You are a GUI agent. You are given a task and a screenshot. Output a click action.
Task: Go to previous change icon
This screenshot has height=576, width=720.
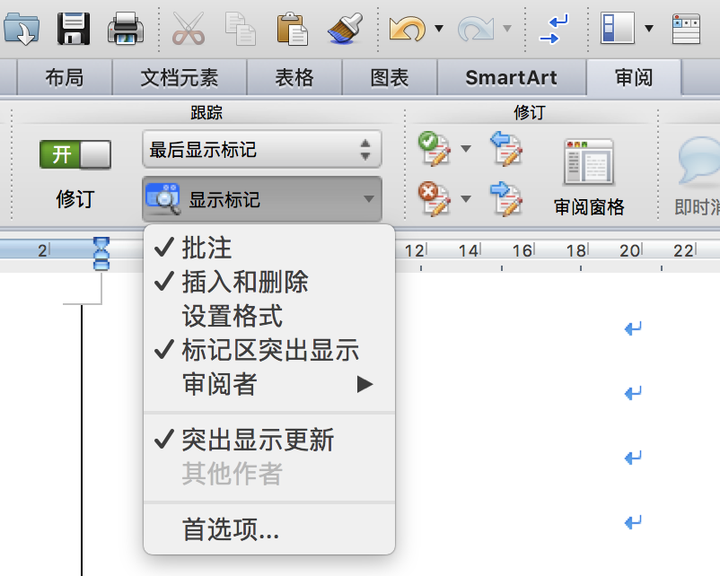[506, 148]
